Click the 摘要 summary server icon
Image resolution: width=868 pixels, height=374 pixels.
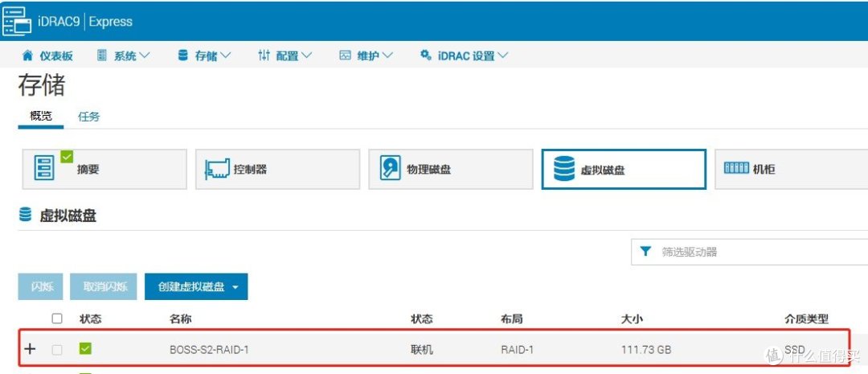tap(44, 168)
